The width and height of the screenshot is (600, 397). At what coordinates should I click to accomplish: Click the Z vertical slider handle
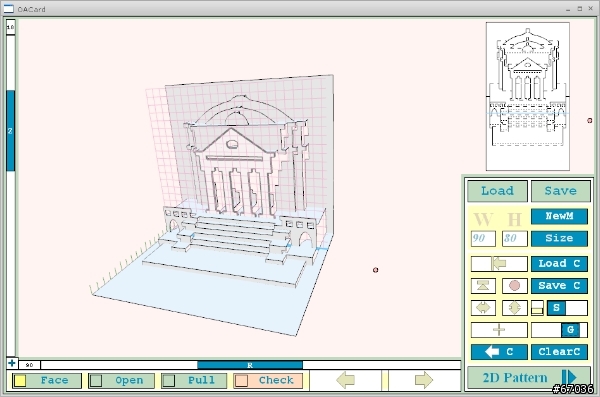tap(10, 131)
